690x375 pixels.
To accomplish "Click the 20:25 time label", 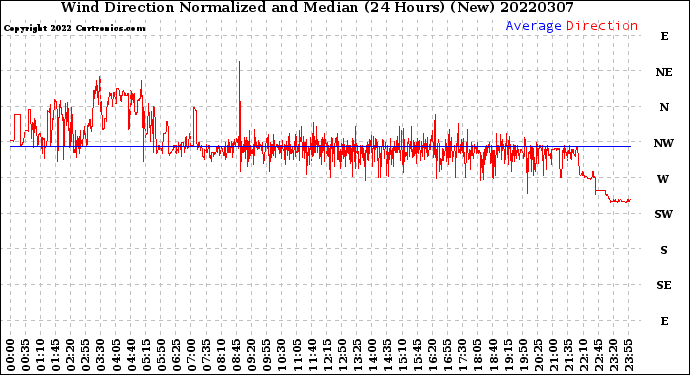I will tap(538, 355).
